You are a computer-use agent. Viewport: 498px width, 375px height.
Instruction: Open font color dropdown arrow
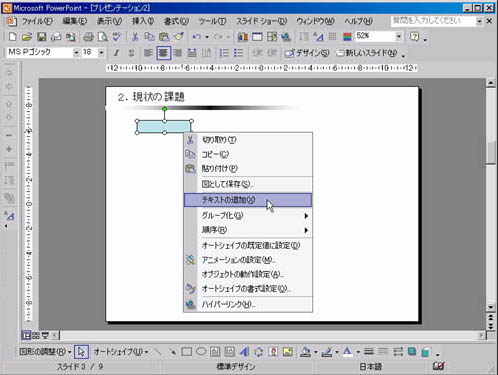[358, 352]
